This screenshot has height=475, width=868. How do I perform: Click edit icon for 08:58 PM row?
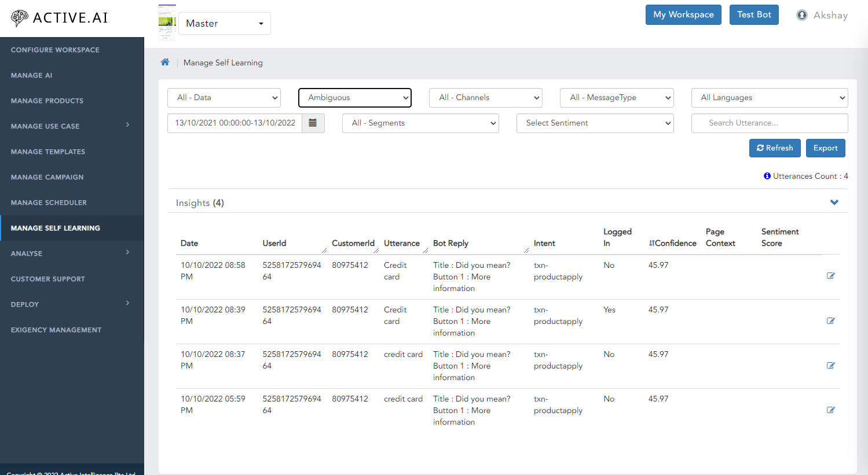tap(830, 276)
